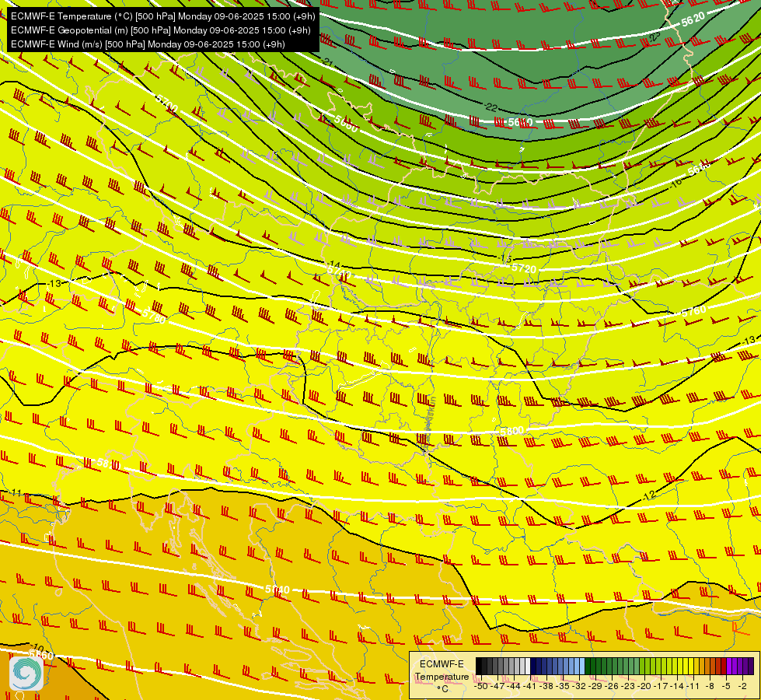Click the 5800 geopotential contour label
Viewport: 761px width, 700px height.
point(512,432)
